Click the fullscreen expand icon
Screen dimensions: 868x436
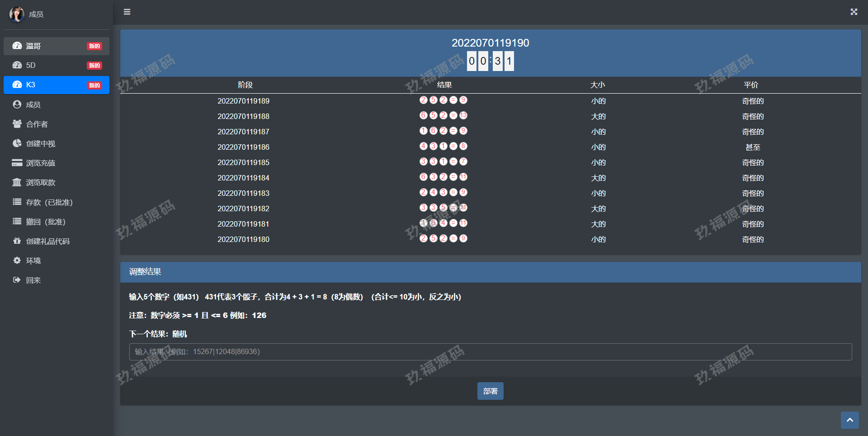click(854, 12)
